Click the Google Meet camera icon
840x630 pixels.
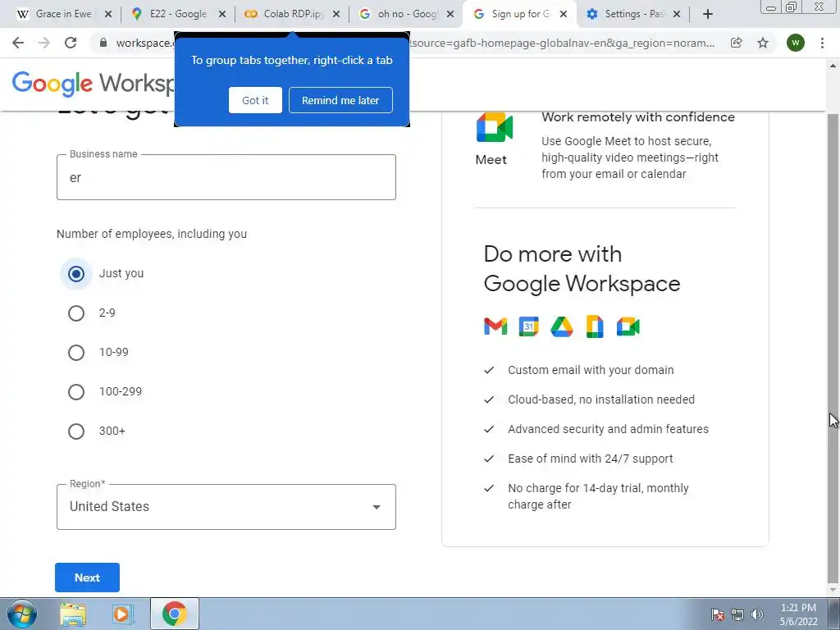click(494, 127)
